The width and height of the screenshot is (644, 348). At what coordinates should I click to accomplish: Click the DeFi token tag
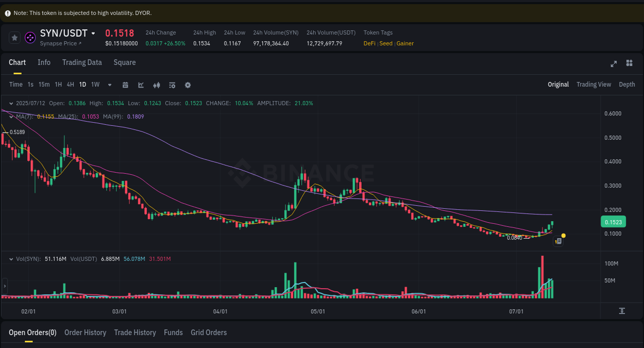(x=369, y=43)
